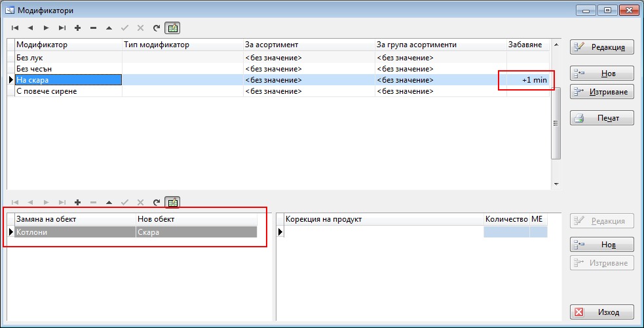Click the plus icon in the modifiers toolbar
The height and width of the screenshot is (328, 644).
pos(77,28)
